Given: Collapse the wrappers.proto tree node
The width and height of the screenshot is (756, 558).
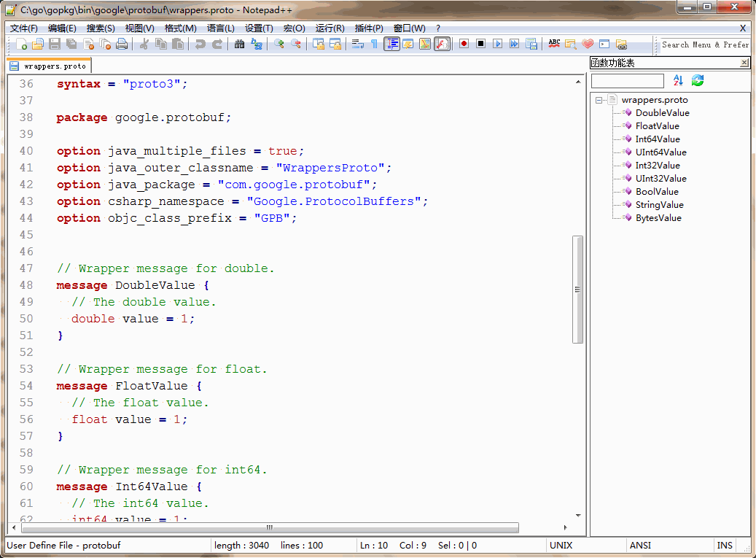Looking at the screenshot, I should click(599, 101).
